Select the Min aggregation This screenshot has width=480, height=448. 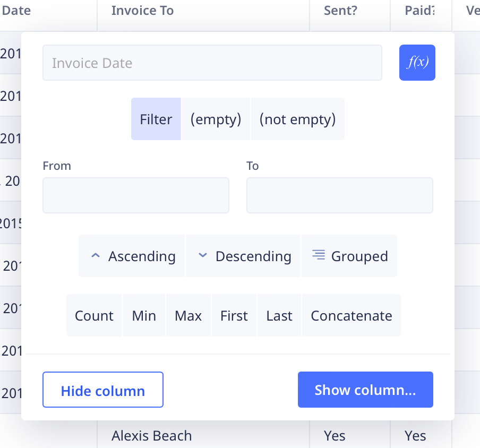point(144,315)
